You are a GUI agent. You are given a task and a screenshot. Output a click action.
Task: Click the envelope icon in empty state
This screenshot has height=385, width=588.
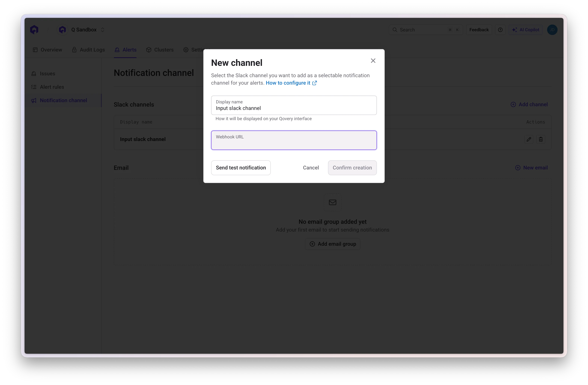pos(332,202)
